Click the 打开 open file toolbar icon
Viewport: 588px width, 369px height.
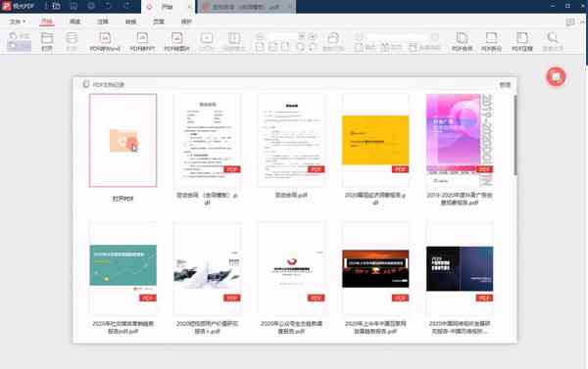click(x=47, y=38)
